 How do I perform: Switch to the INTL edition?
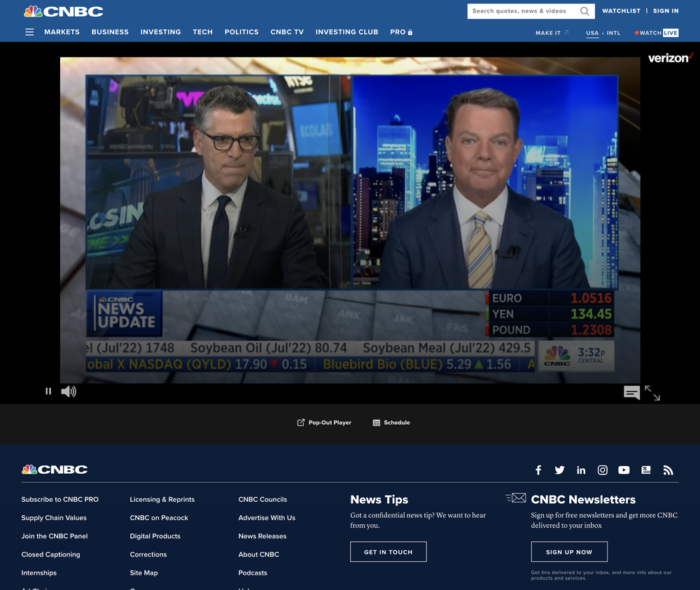click(x=613, y=33)
